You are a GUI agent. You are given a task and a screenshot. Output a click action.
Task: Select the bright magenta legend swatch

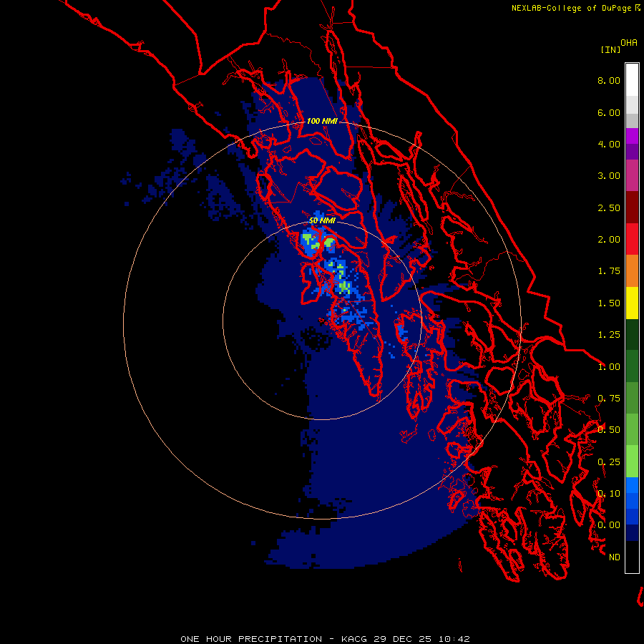(632, 136)
